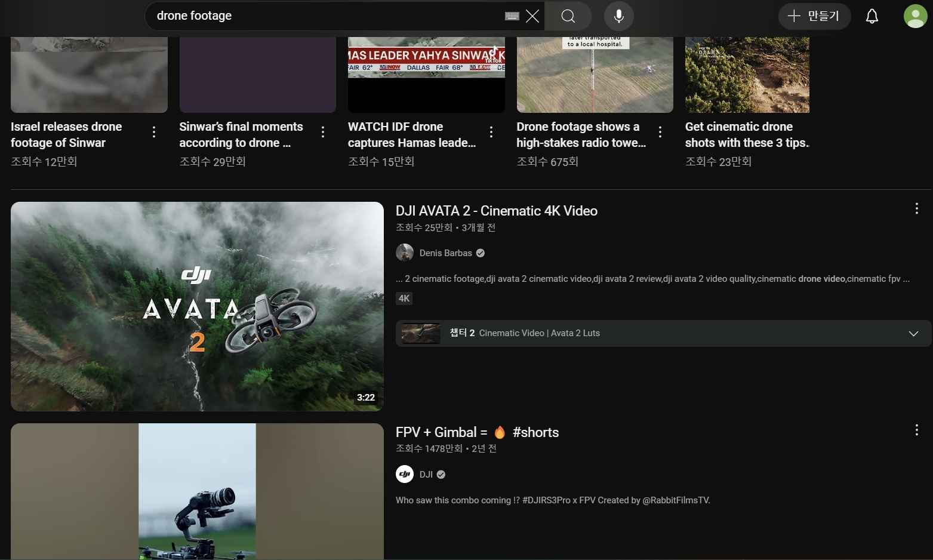933x560 pixels.
Task: Click the 3:22 duration badge
Action: click(x=366, y=398)
